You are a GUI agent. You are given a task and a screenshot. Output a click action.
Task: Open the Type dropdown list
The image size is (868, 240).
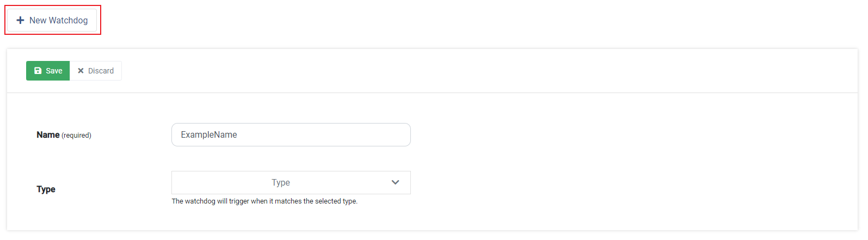[291, 182]
